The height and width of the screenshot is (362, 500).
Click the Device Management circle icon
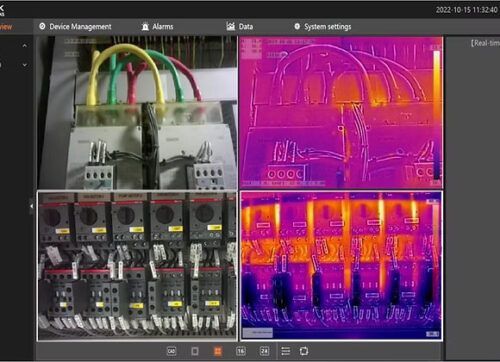pos(42,26)
